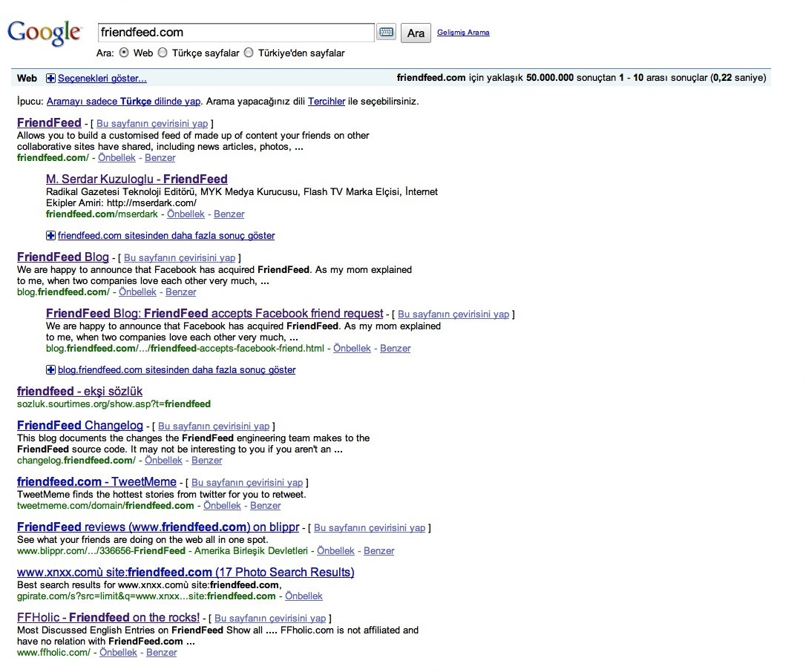Screen dimensions: 806x672
Task: Expand more results from blog.friendfeed.com plus icon
Action: tap(50, 369)
